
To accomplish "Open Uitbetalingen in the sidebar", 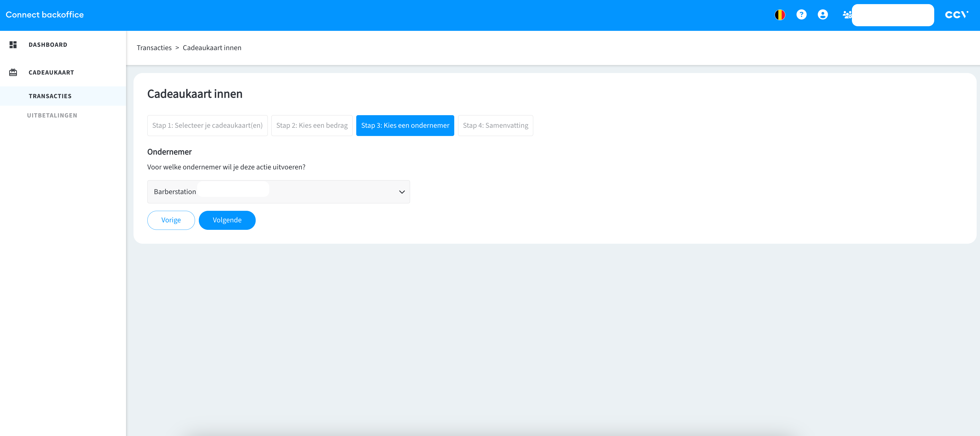I will click(52, 116).
